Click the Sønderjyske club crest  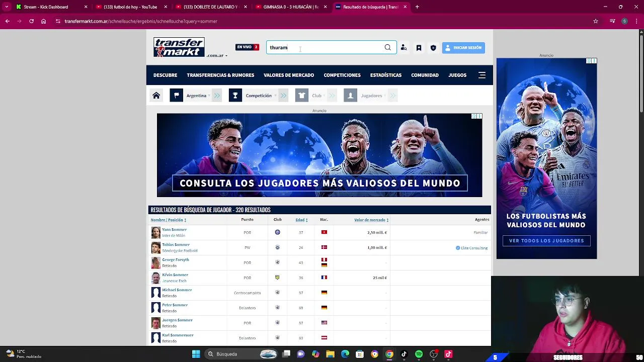277,247
